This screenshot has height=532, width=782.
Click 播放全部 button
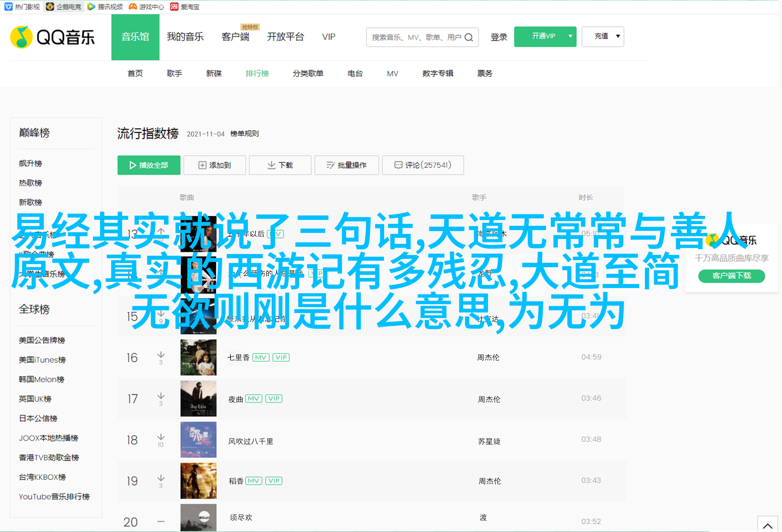tap(149, 165)
